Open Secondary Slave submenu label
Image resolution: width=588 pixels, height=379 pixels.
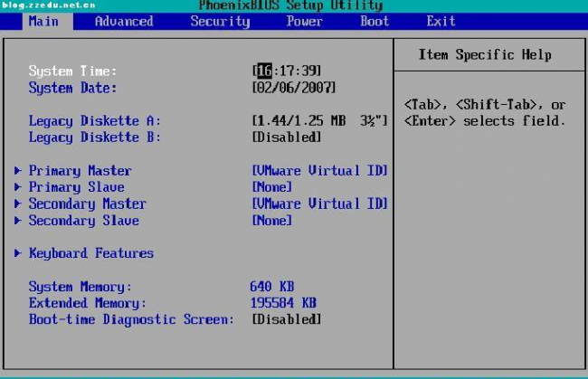point(84,221)
